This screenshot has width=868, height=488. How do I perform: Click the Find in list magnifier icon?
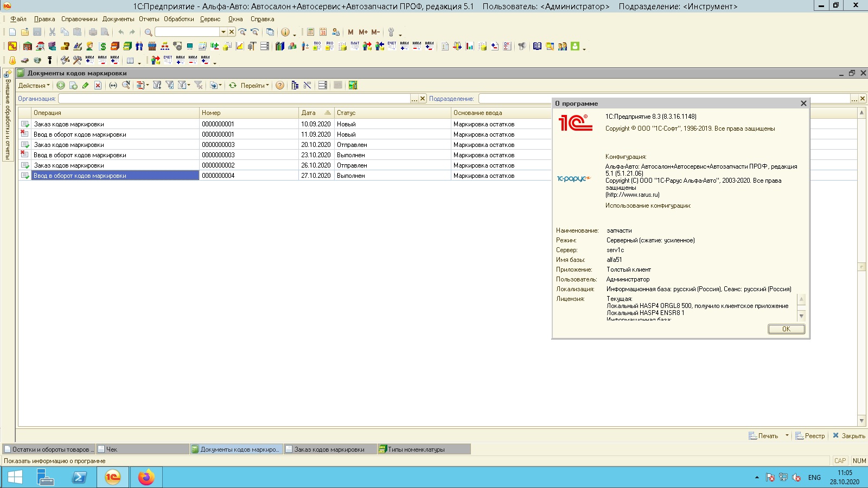(126, 85)
